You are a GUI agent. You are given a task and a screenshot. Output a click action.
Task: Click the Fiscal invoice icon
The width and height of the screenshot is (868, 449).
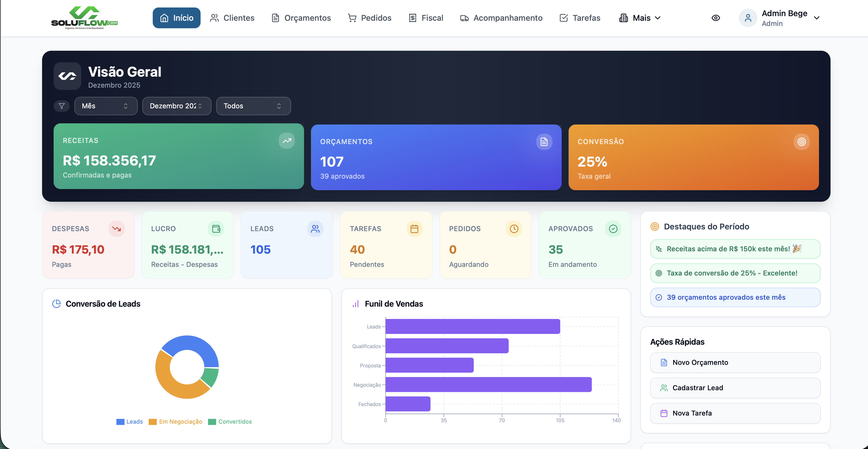(413, 18)
